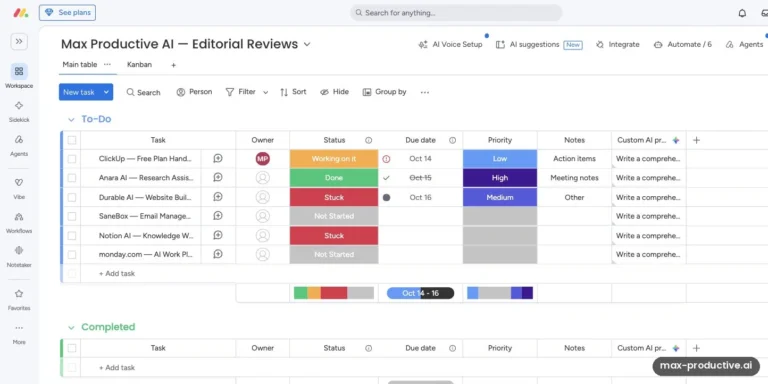Open the Agents sidebar icon
This screenshot has height=384, width=768.
19,140
